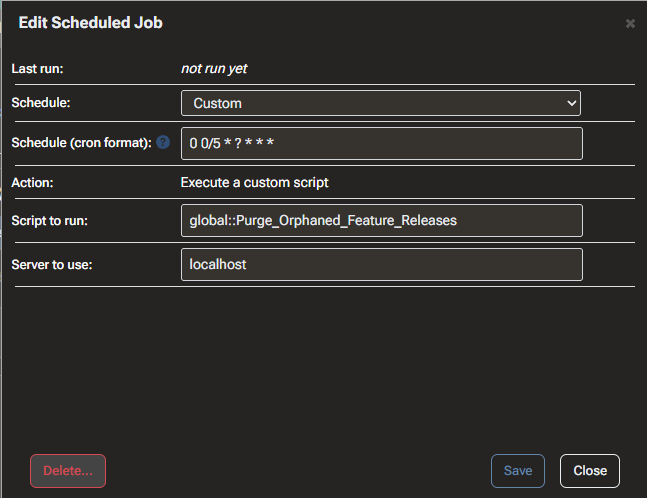
Task: Click the Delete... button
Action: pyautogui.click(x=68, y=471)
